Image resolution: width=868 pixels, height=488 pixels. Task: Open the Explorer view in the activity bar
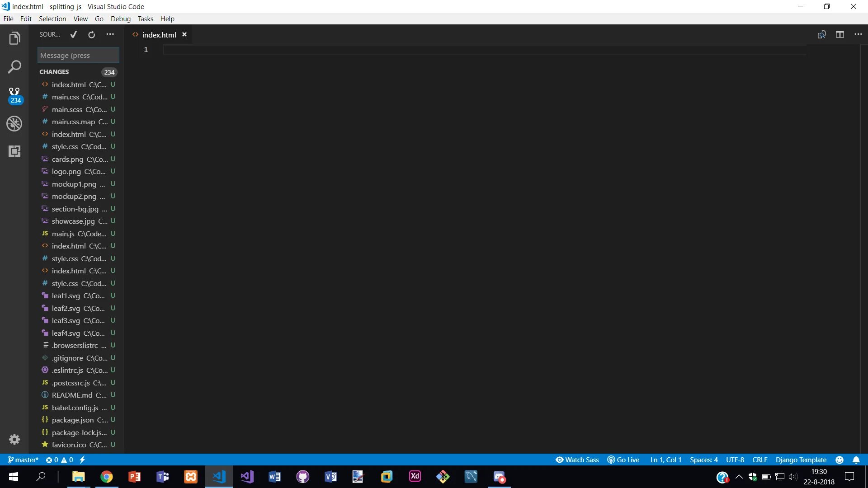tap(14, 38)
